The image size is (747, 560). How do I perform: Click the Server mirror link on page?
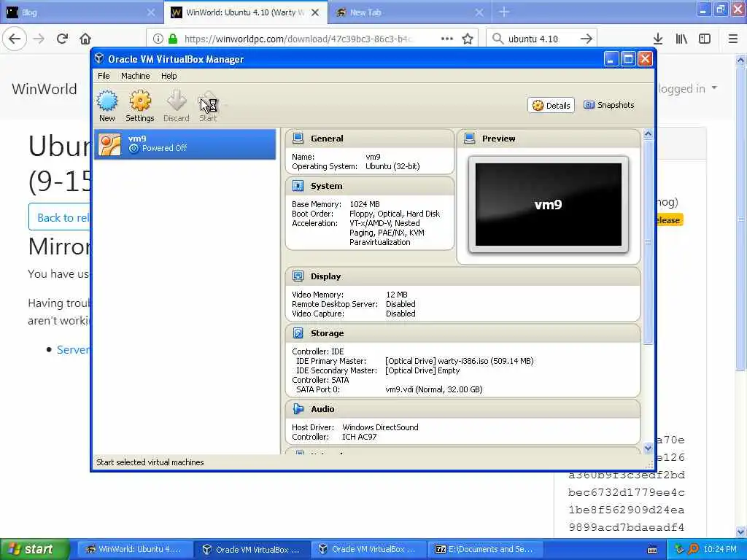pos(73,349)
